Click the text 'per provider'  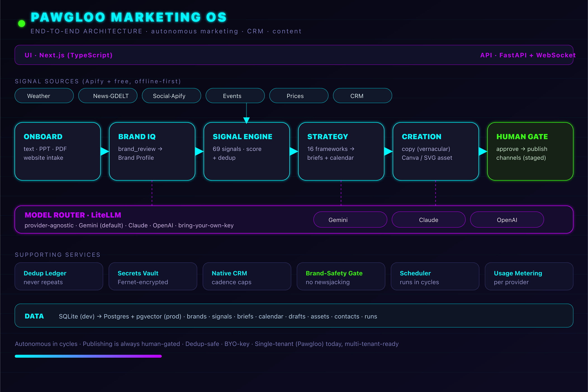click(511, 282)
